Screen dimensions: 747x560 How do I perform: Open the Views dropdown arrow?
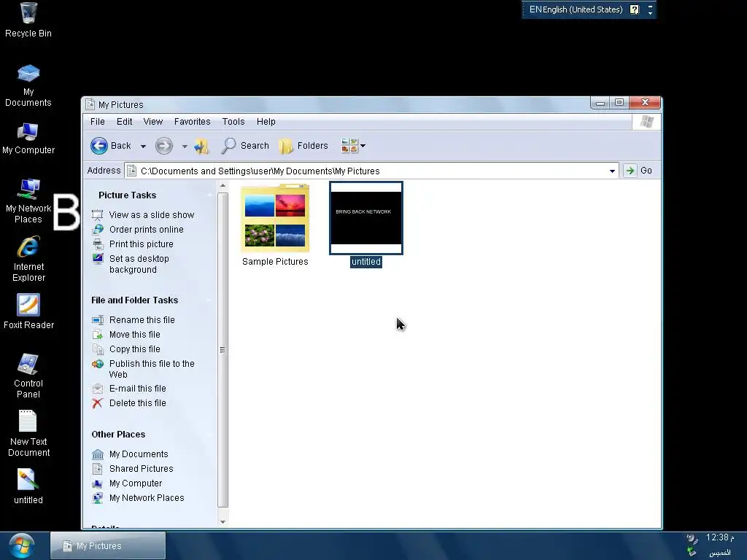point(363,146)
